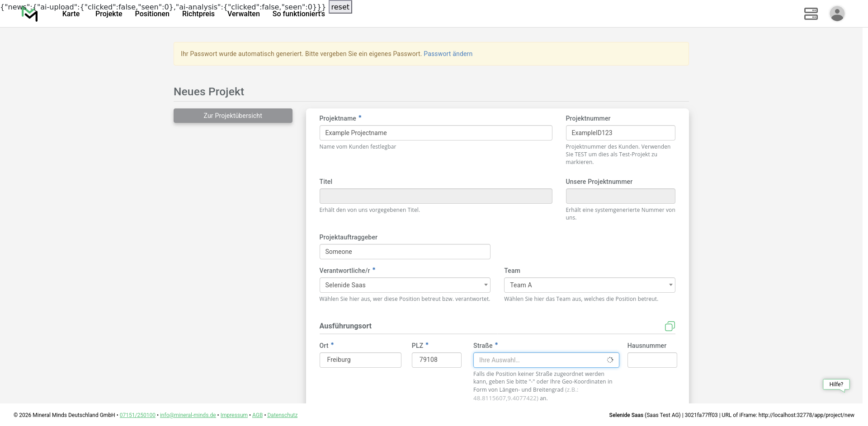
Task: Click the PLZ field containing 79108
Action: point(436,360)
